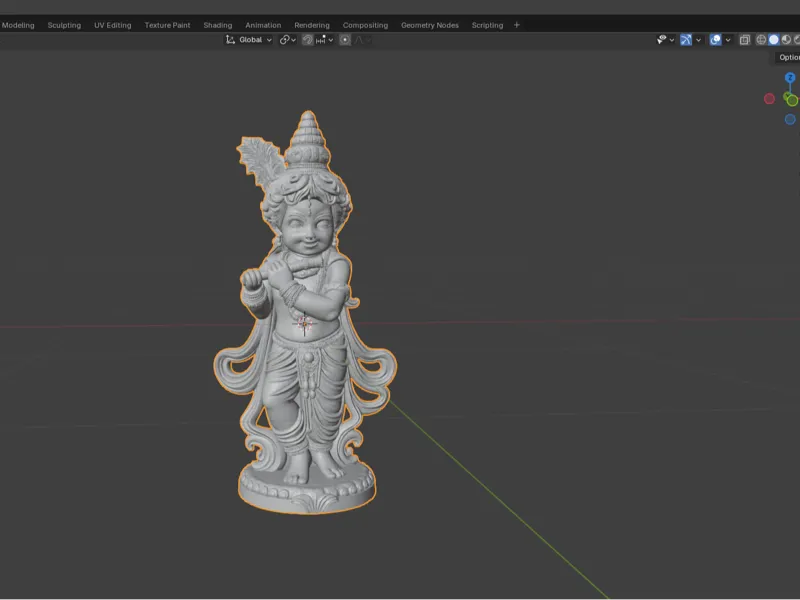This screenshot has height=600, width=800.
Task: Open selectability and visibility eye icon
Action: (662, 40)
